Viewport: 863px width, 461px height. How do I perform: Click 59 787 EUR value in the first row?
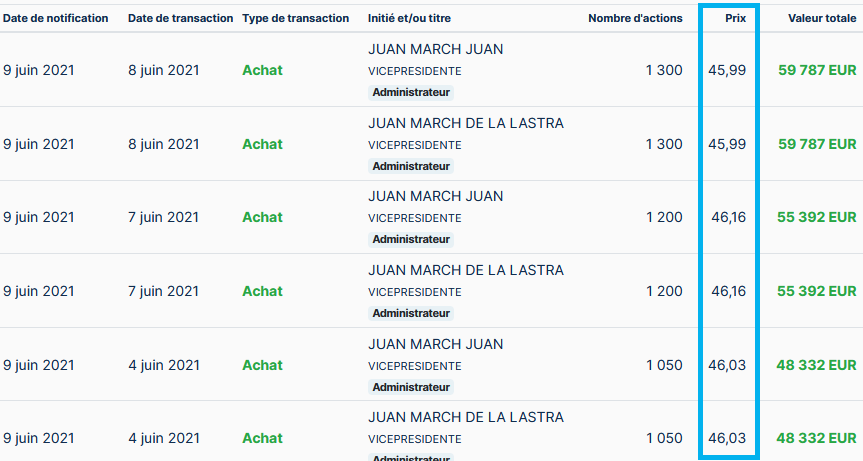click(x=817, y=70)
